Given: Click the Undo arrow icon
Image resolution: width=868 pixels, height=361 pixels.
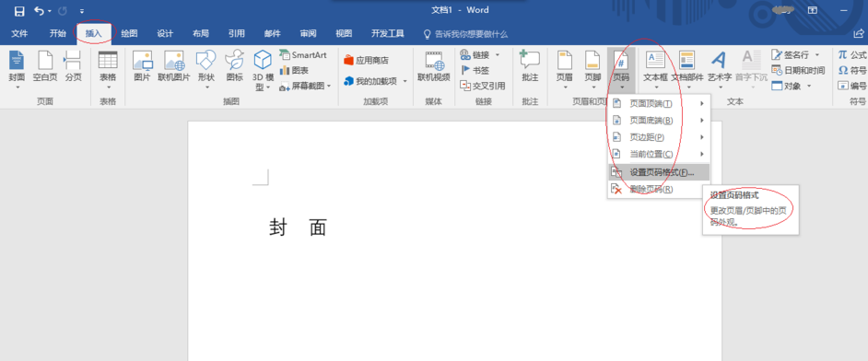Looking at the screenshot, I should click(40, 11).
